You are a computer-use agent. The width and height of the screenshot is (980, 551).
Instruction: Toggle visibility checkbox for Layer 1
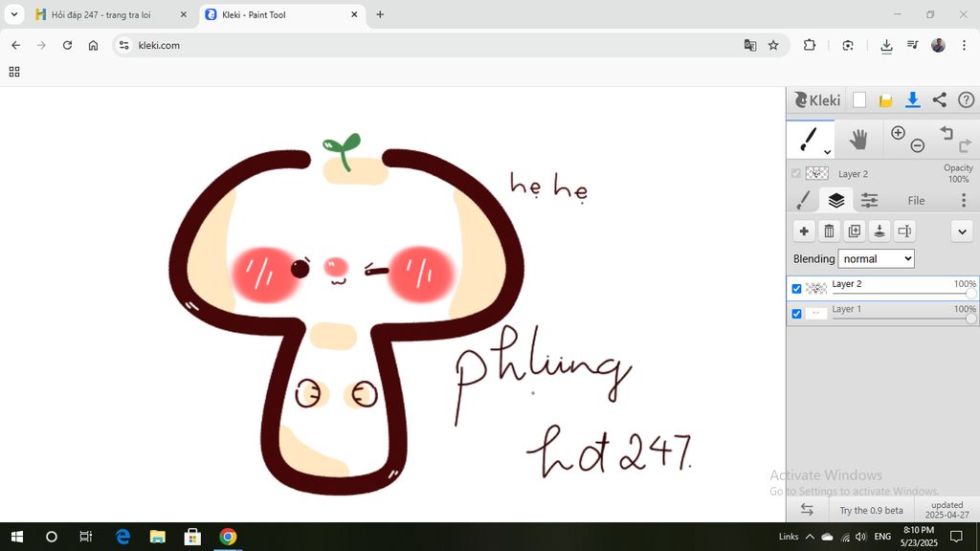pos(796,313)
